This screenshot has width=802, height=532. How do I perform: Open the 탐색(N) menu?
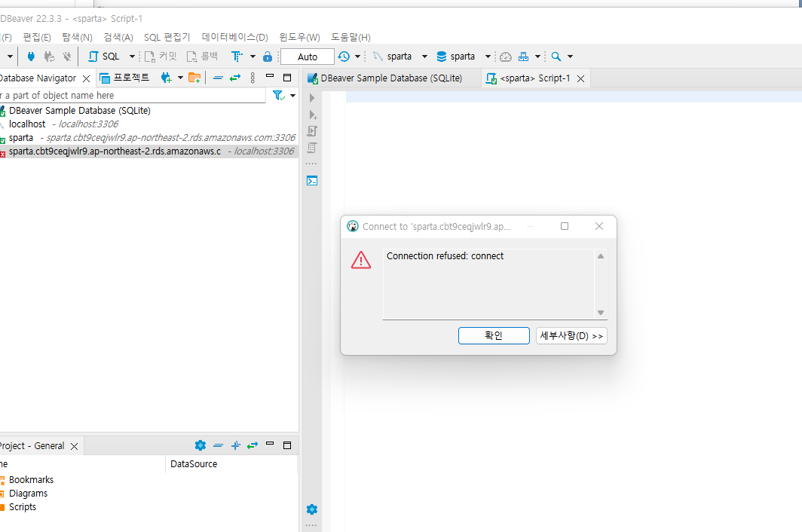click(x=77, y=38)
